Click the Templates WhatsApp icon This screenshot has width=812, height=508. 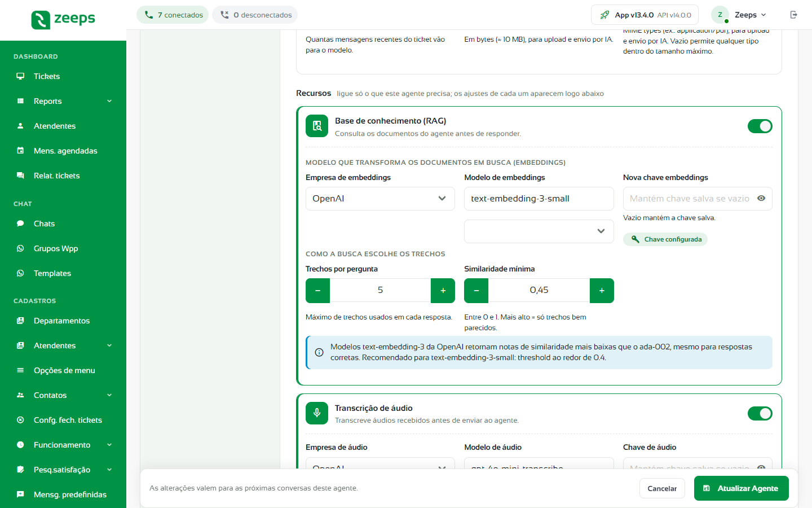[x=20, y=273]
